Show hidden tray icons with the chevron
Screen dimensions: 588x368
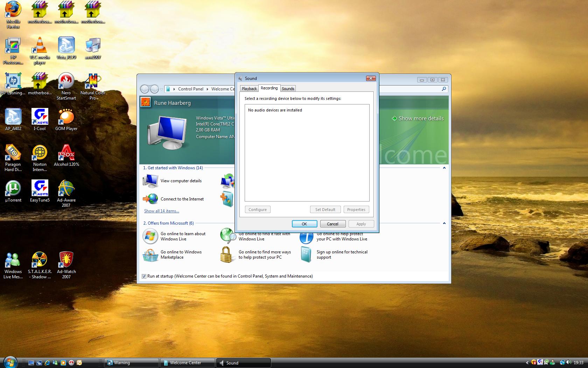pos(527,363)
